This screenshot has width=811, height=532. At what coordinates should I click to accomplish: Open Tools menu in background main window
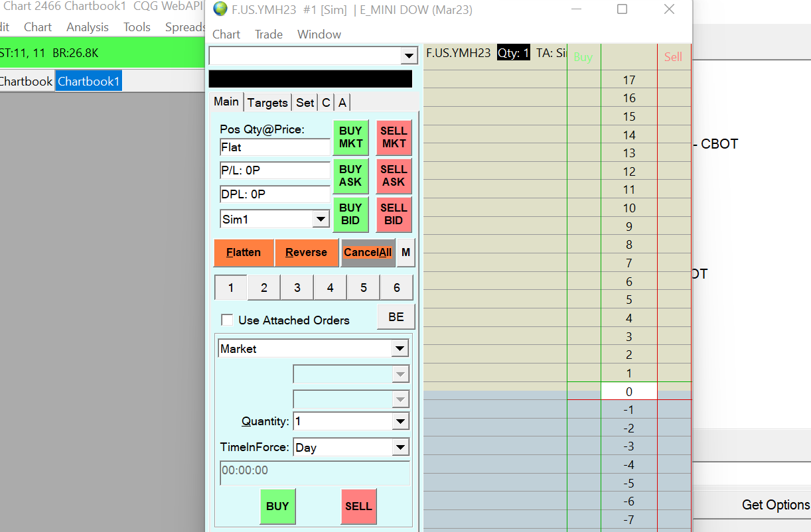[137, 27]
